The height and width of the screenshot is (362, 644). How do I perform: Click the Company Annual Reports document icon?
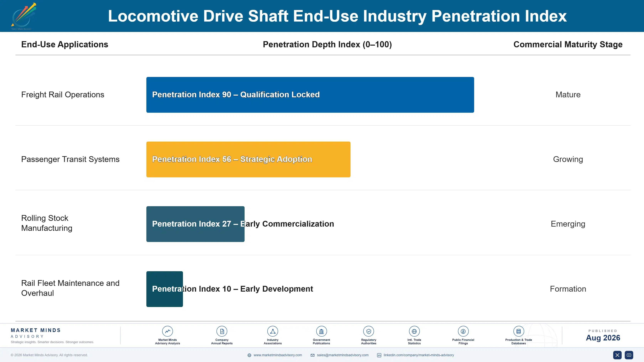pos(222,331)
